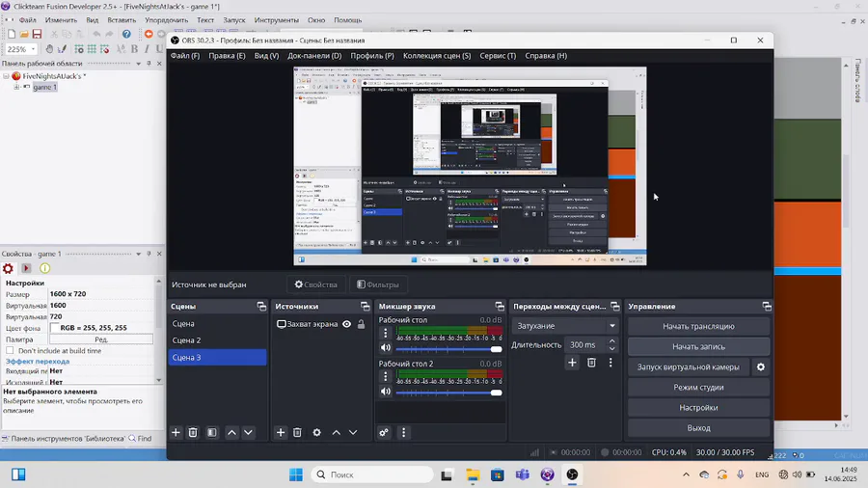Open options dots for Рабочий стол 2 audio
The width and height of the screenshot is (868, 488).
386,377
